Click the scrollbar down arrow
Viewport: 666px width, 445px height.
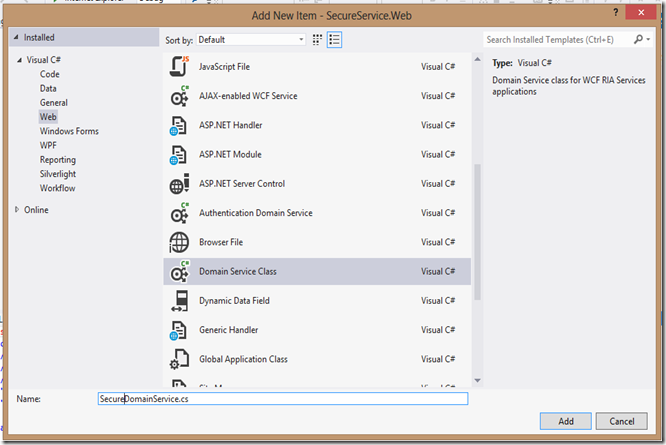point(477,380)
